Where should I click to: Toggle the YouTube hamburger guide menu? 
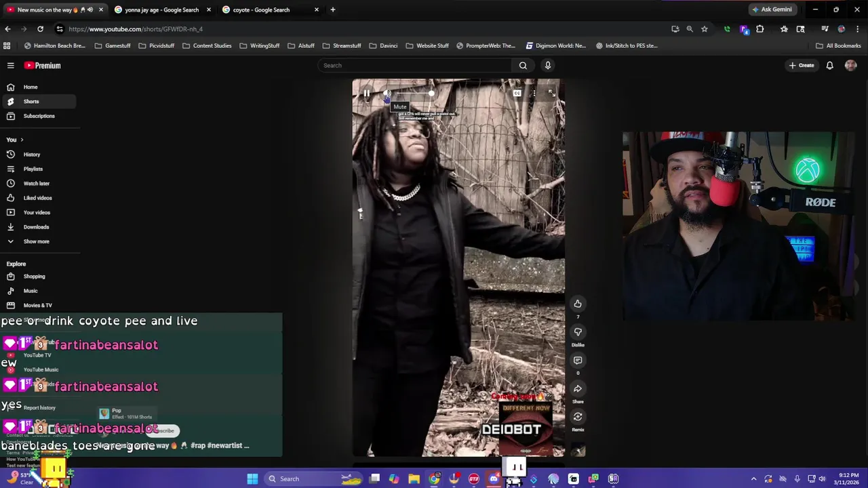11,66
